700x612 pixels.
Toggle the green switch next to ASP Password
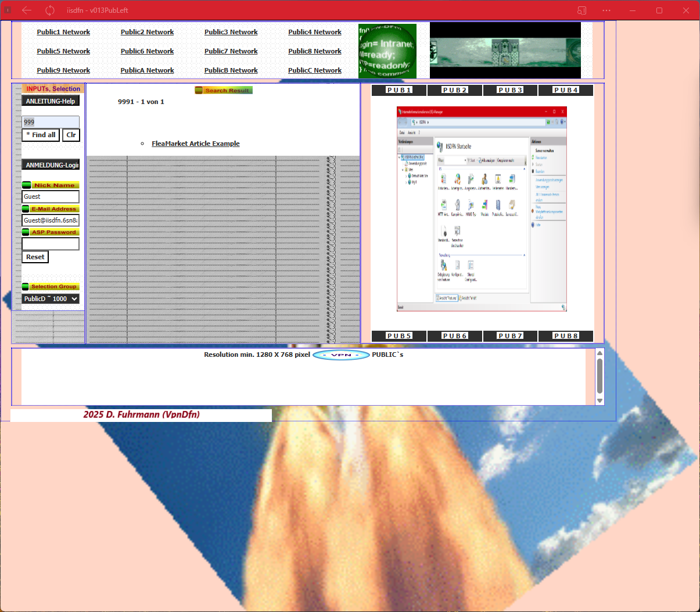click(x=26, y=232)
